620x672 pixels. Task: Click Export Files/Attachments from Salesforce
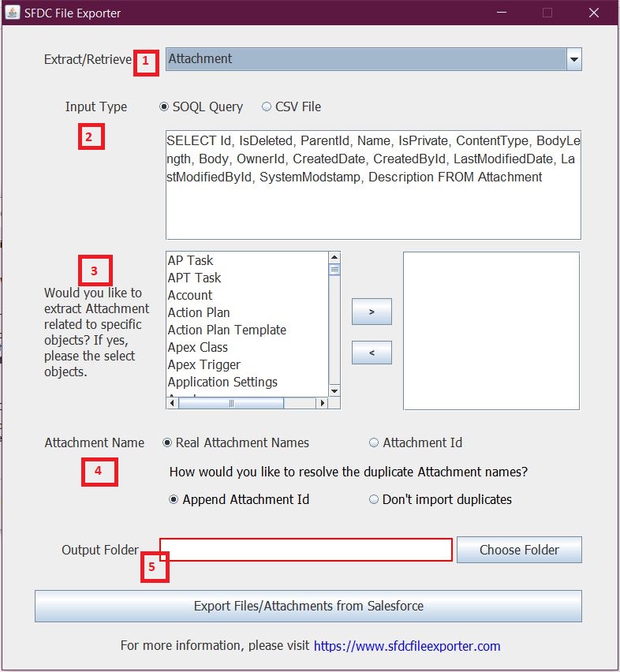pos(308,606)
